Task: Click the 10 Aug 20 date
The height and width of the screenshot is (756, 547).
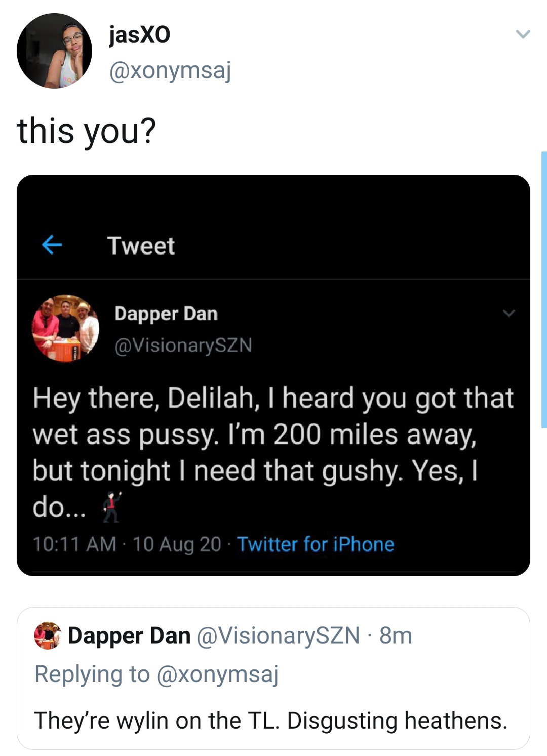Action: [177, 544]
